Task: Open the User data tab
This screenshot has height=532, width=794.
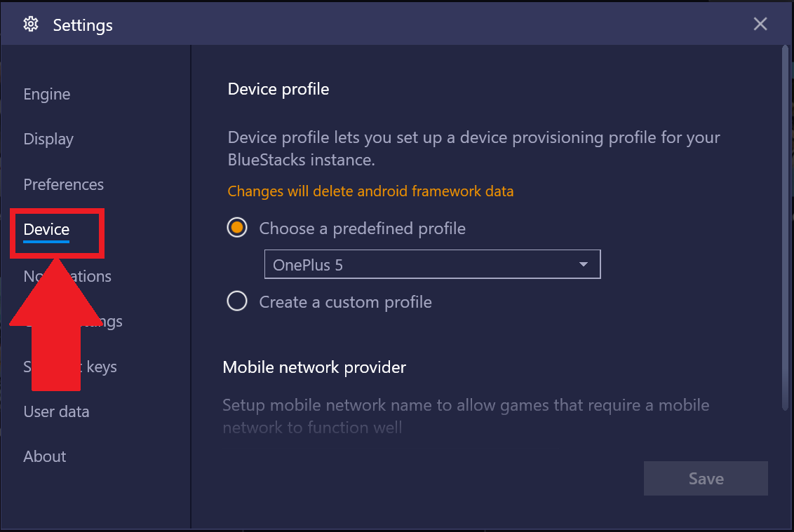Action: (56, 411)
